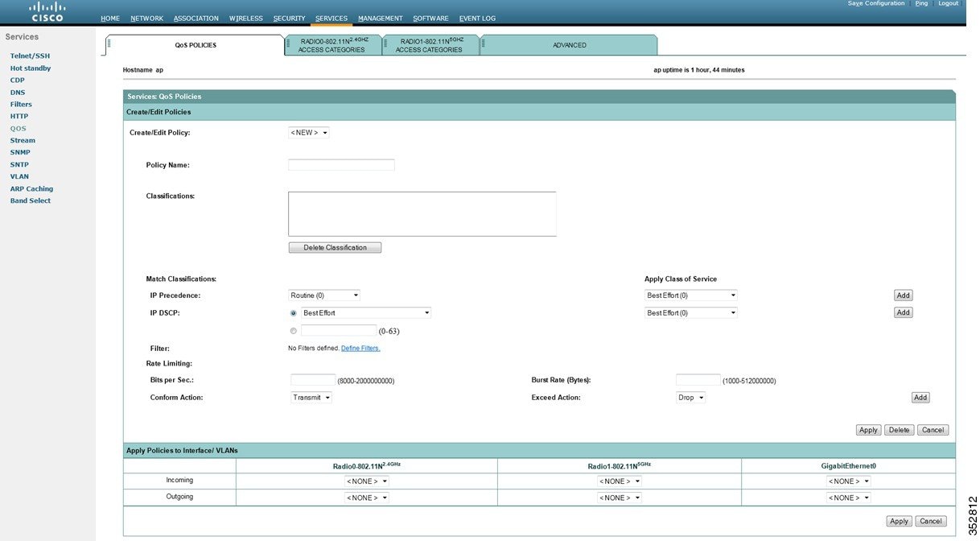Click the Burst Rate (Bytes) input field
Screen dimensions: 980x541
point(698,380)
